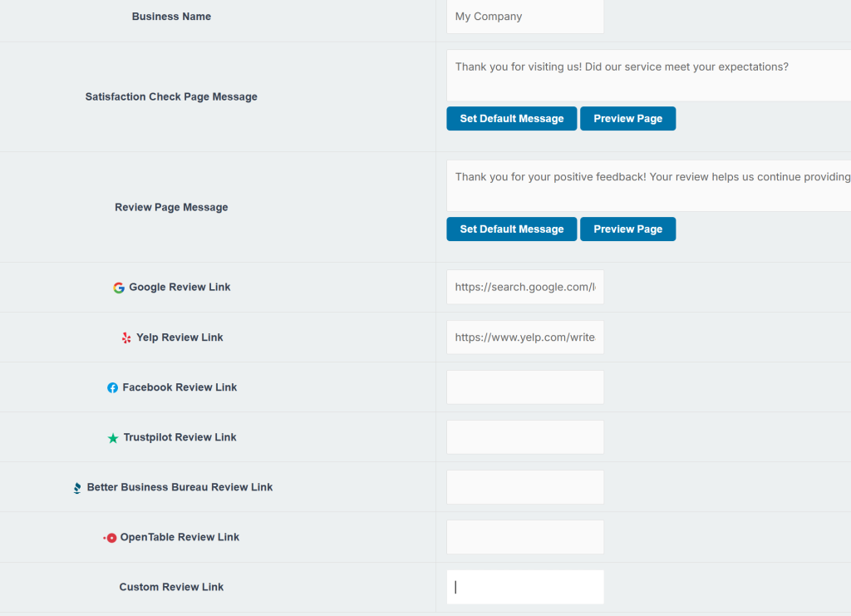Preview the Satisfaction Check page

click(627, 118)
